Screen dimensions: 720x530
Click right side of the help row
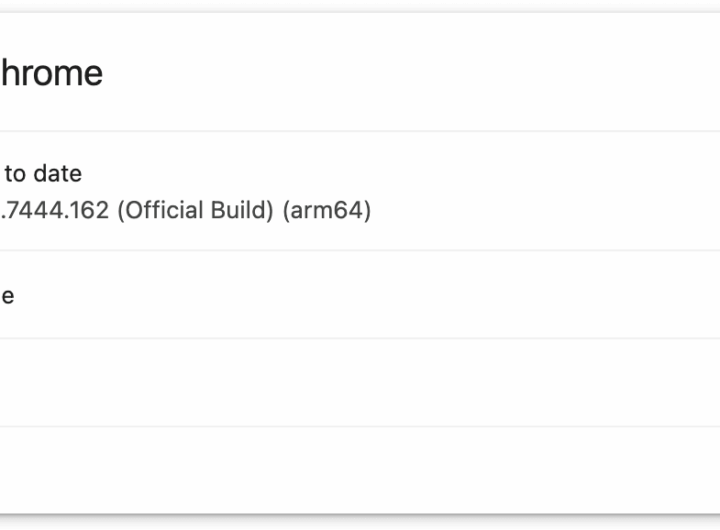(x=650, y=295)
